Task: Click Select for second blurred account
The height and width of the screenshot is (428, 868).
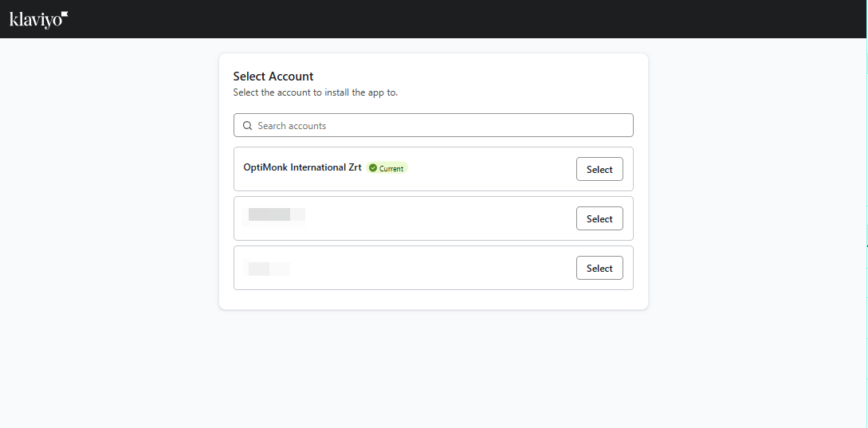Action: coord(599,218)
